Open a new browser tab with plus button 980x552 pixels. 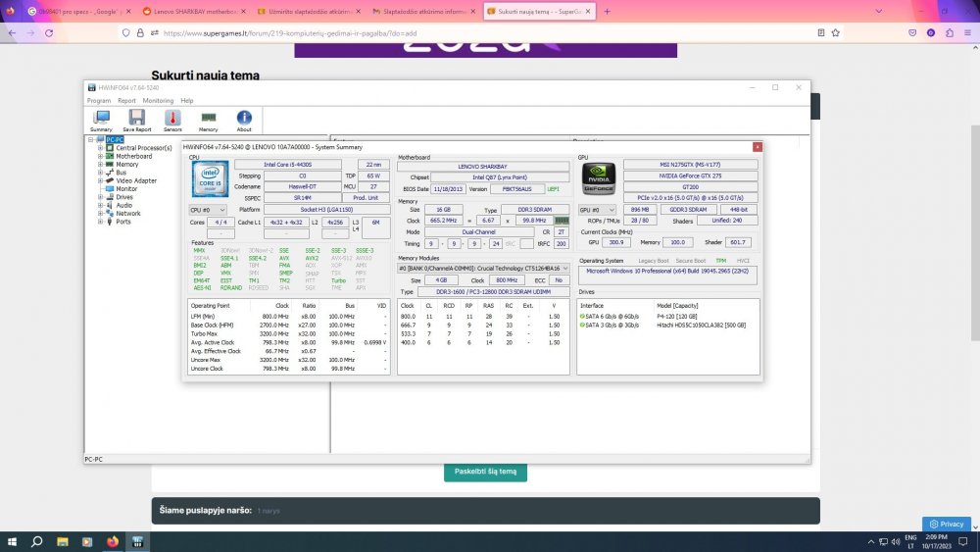(x=607, y=11)
